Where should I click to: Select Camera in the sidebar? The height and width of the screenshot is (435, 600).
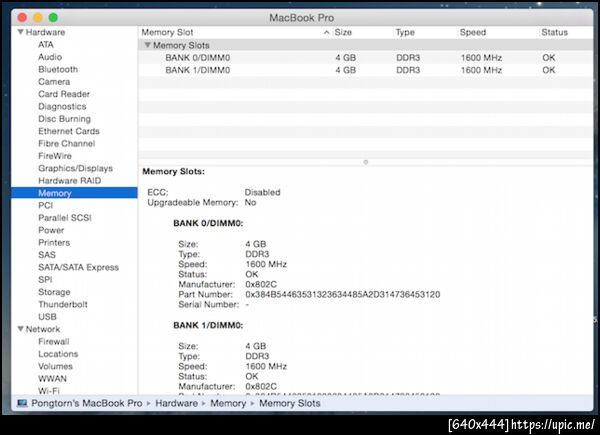pos(54,82)
